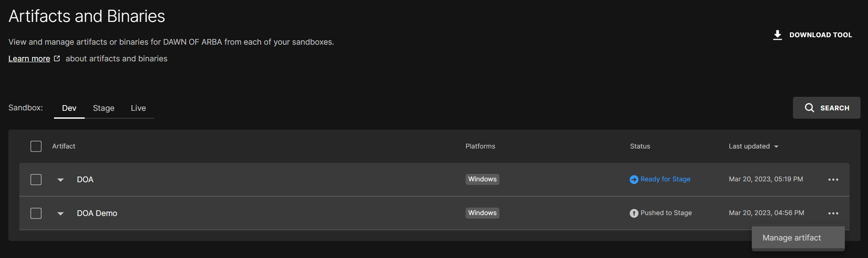Click the Windows platform badge on the DOA row
Viewport: 868px width, 258px height.
coord(482,179)
